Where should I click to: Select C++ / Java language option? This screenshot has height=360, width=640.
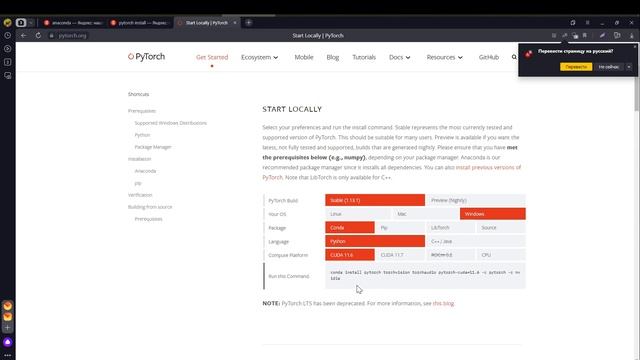point(476,241)
